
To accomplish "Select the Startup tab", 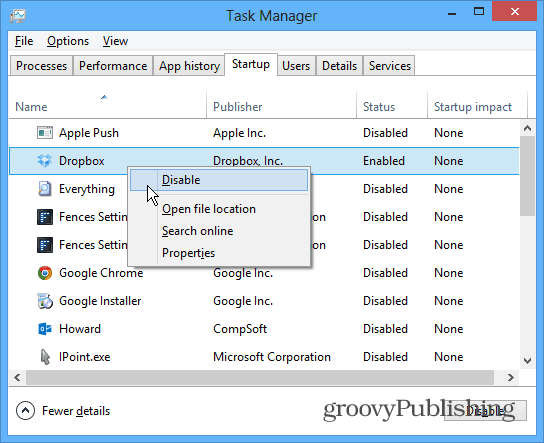I will 251,64.
